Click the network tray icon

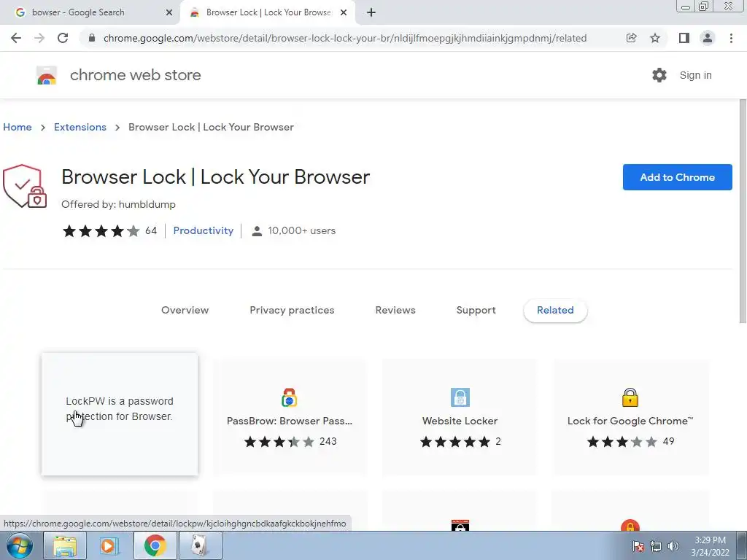[x=656, y=546]
